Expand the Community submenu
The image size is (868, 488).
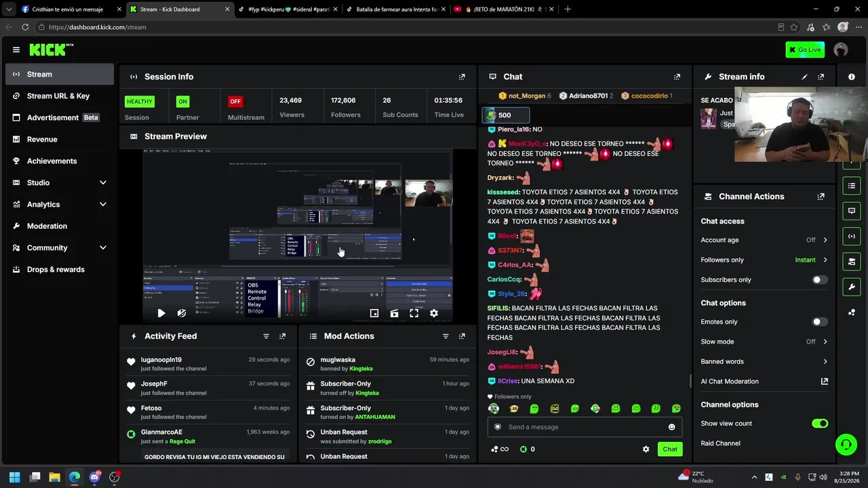tap(60, 248)
